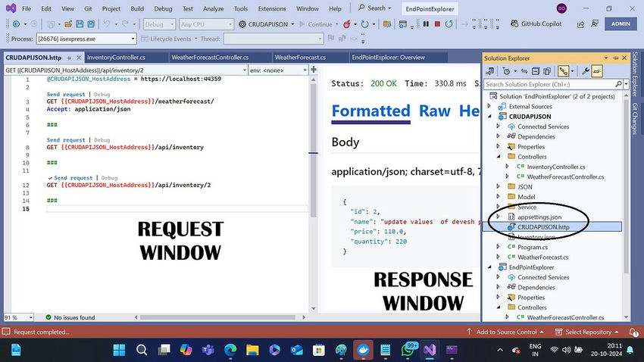
Task: Click Add to Source Control in status bar
Action: point(505,332)
